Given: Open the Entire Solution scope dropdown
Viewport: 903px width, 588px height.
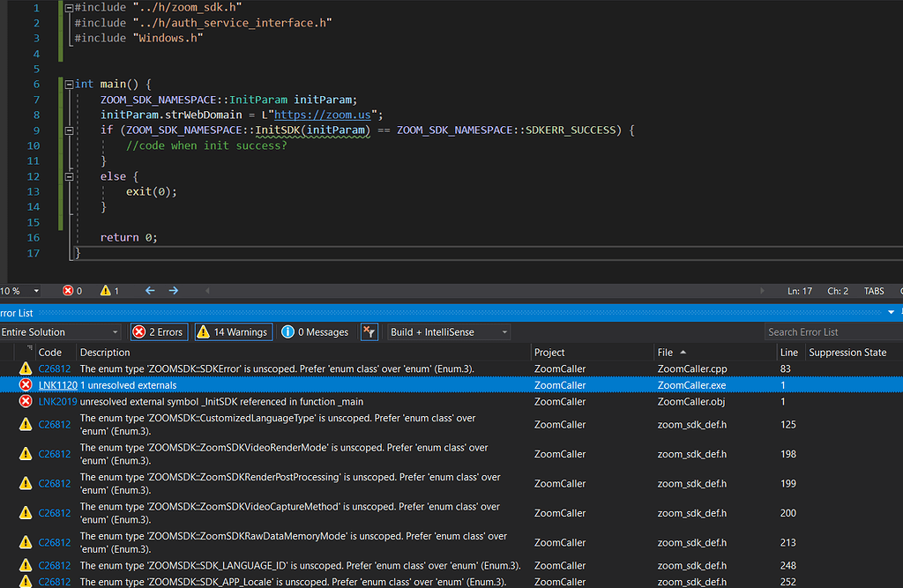Looking at the screenshot, I should tap(60, 332).
